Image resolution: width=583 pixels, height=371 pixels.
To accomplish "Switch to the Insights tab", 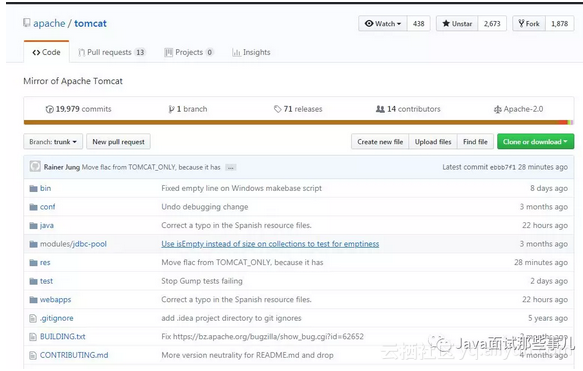I will 251,52.
